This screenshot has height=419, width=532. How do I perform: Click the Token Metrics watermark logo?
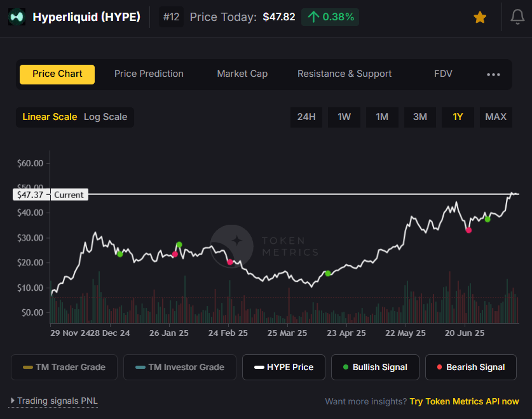232,246
